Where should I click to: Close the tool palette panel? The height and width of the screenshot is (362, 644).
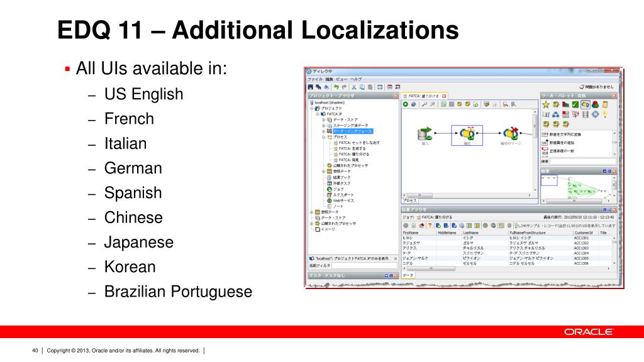(614, 96)
